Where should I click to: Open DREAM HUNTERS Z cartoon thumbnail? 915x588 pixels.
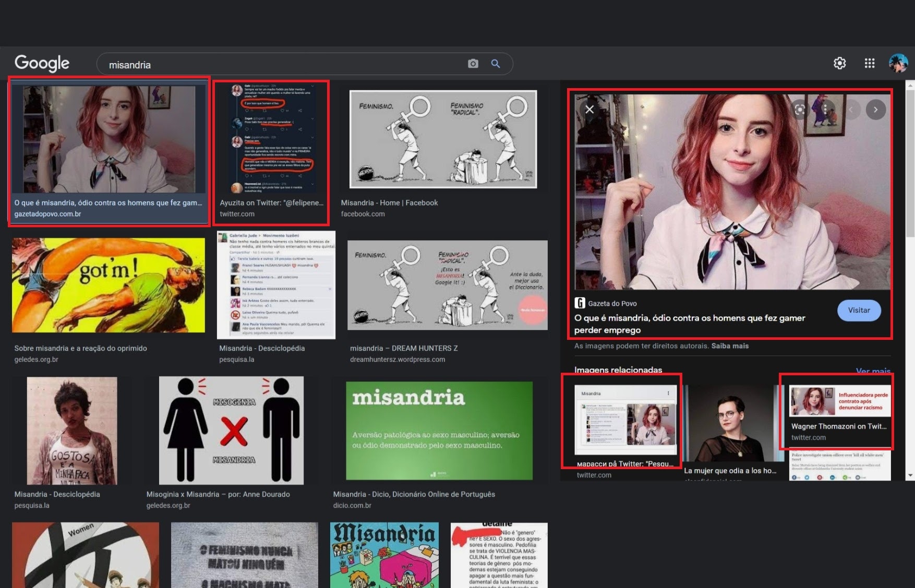(x=448, y=285)
